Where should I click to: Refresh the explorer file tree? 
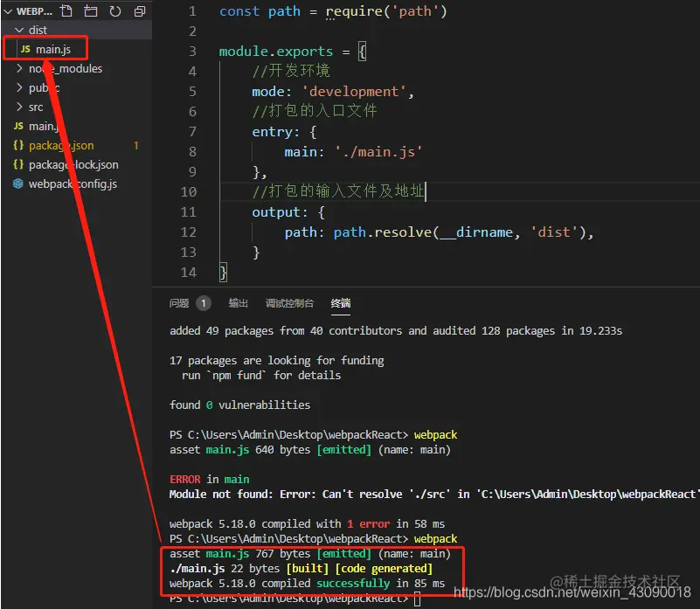point(115,10)
